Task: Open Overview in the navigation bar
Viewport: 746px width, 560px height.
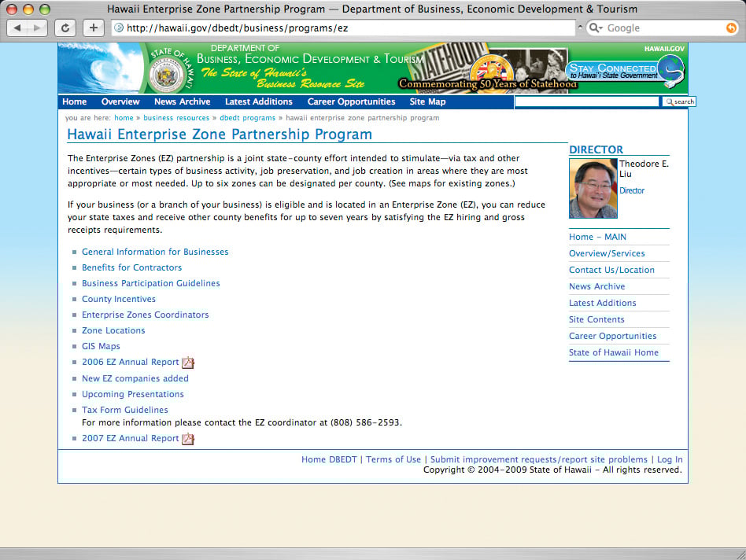Action: (120, 101)
